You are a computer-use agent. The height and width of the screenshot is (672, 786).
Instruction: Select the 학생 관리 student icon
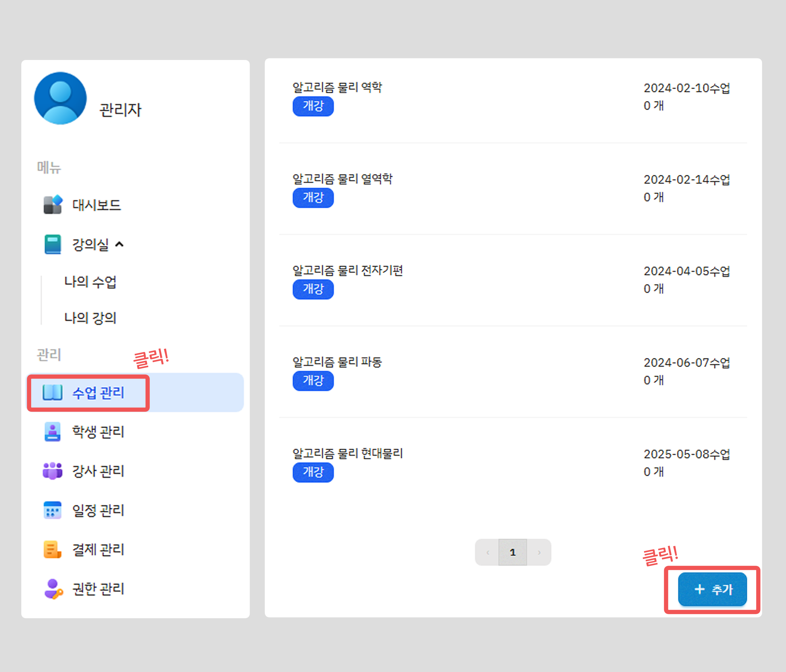click(x=53, y=432)
